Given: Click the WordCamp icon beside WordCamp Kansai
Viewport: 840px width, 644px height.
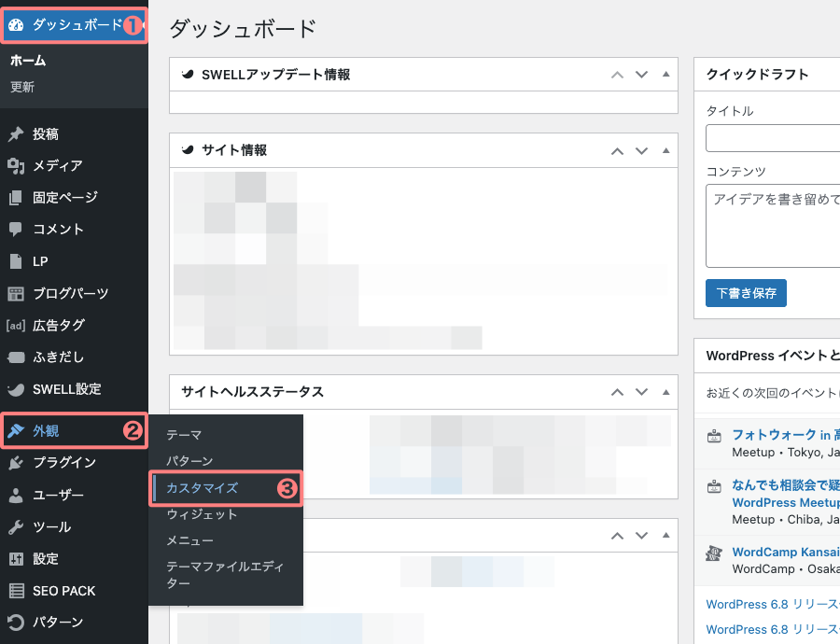Looking at the screenshot, I should (x=714, y=553).
